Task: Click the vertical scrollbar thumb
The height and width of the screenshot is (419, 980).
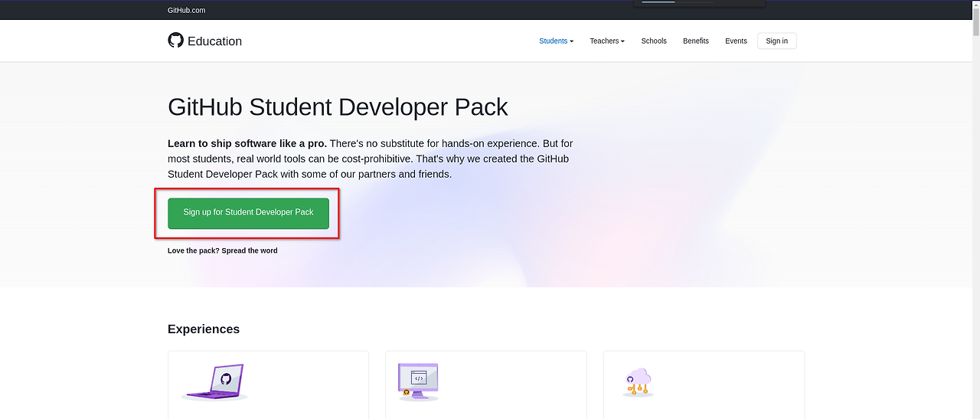Action: 975,23
